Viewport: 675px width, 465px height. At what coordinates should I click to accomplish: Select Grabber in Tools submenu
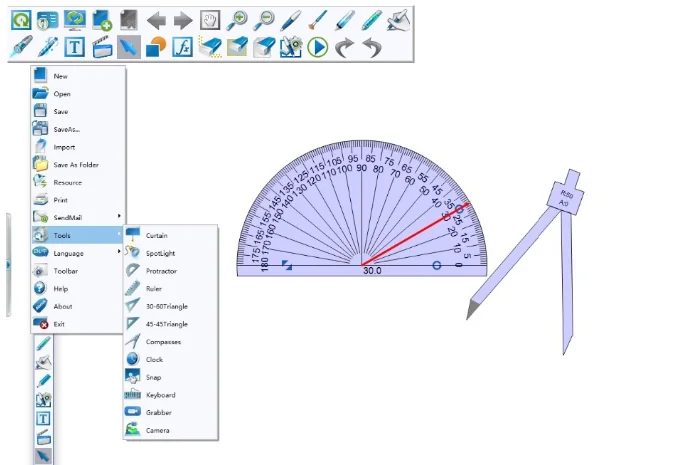pos(170,412)
